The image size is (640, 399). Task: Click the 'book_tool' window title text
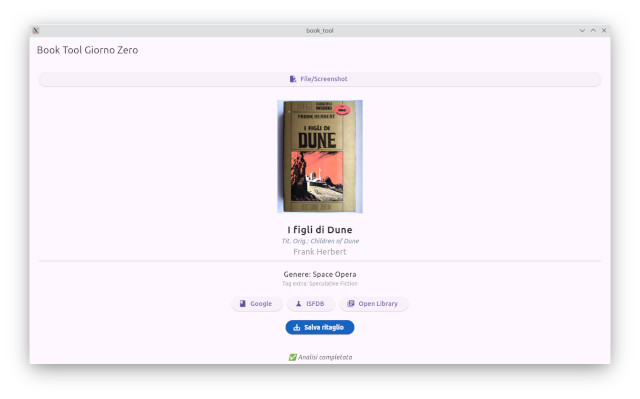(x=320, y=31)
